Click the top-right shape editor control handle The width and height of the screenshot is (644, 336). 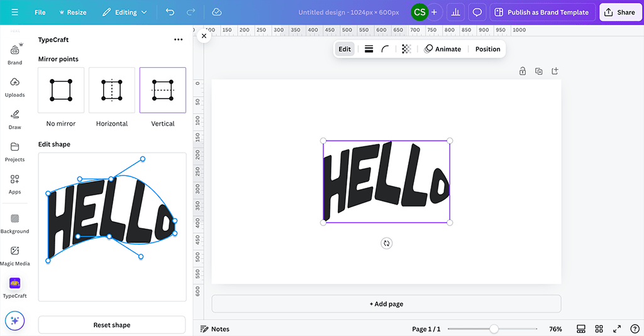pyautogui.click(x=143, y=159)
